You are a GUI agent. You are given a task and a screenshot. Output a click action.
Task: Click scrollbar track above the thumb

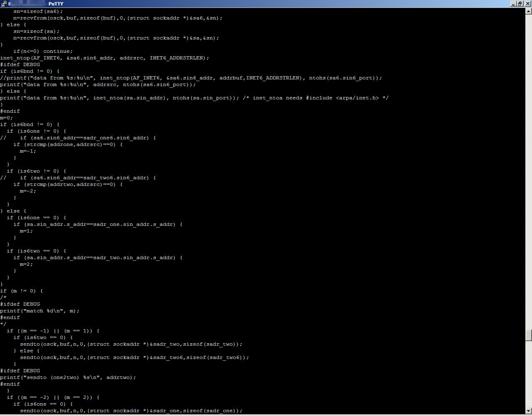coord(528,166)
